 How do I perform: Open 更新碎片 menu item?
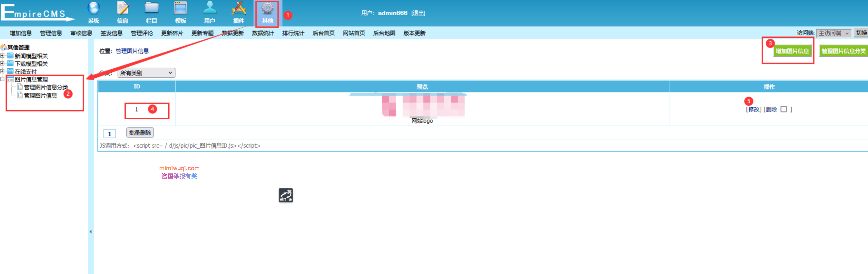(172, 33)
